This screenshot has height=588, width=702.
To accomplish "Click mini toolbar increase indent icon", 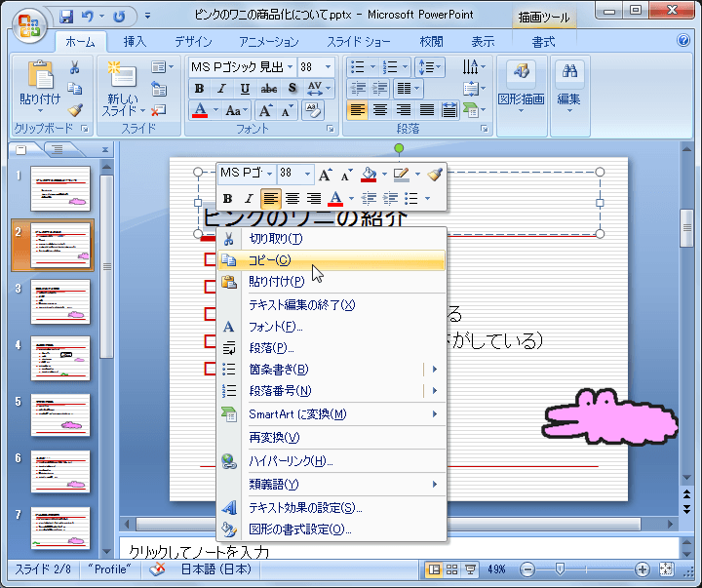I will pyautogui.click(x=390, y=198).
